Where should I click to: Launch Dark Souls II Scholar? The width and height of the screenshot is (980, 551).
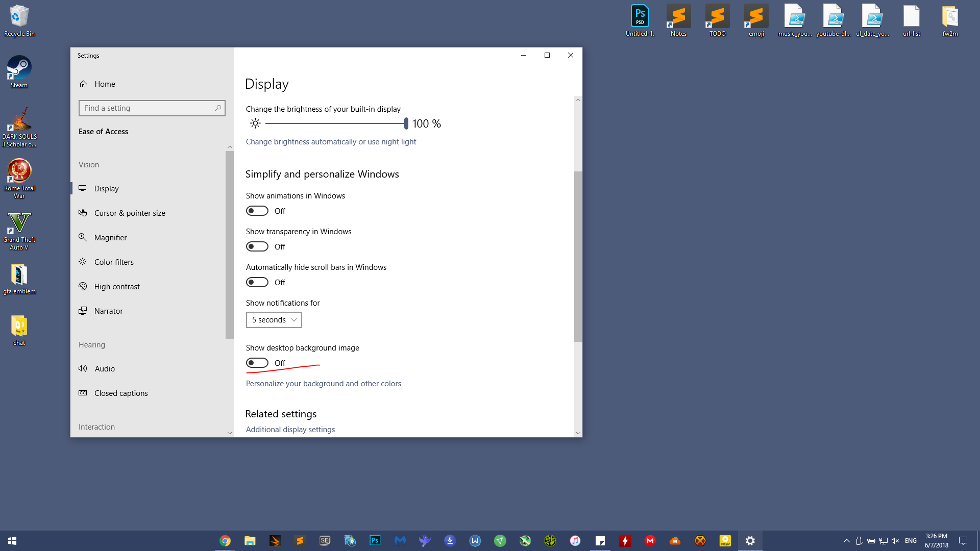(19, 124)
